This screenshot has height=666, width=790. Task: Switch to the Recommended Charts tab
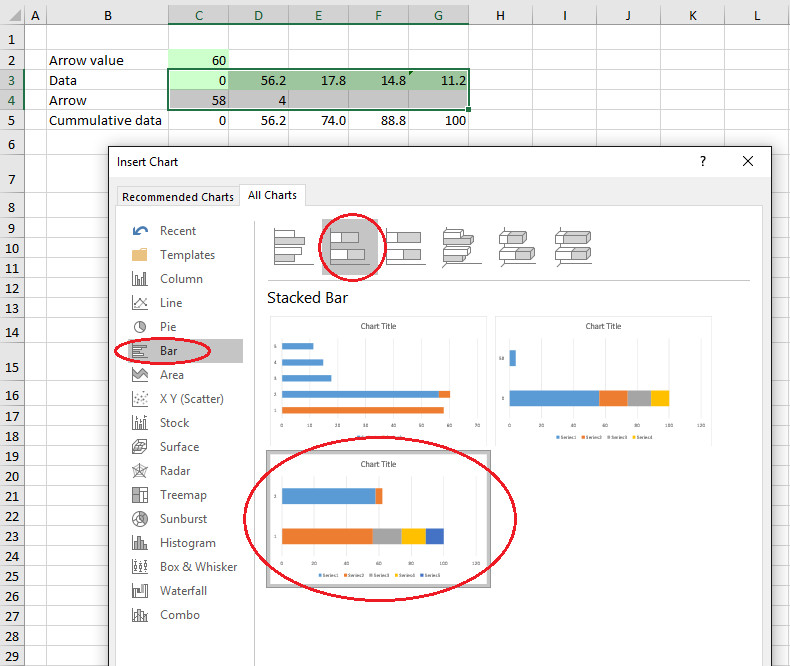[x=178, y=197]
